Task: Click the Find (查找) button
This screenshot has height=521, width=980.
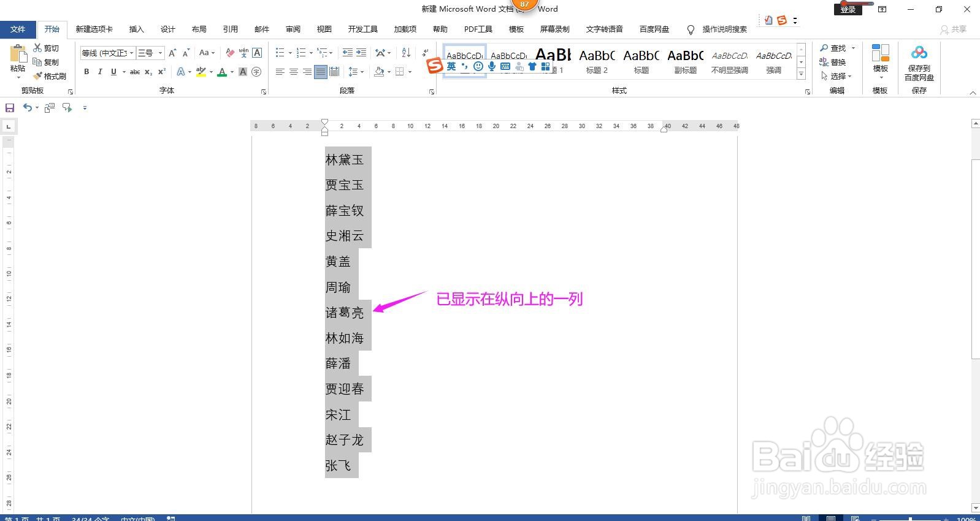Action: point(837,48)
